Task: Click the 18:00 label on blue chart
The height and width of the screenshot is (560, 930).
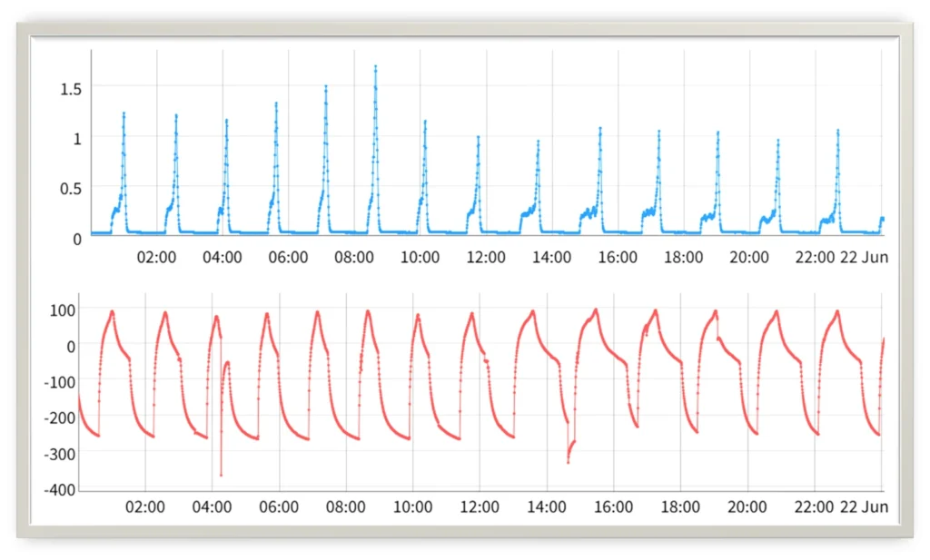Action: pos(683,257)
